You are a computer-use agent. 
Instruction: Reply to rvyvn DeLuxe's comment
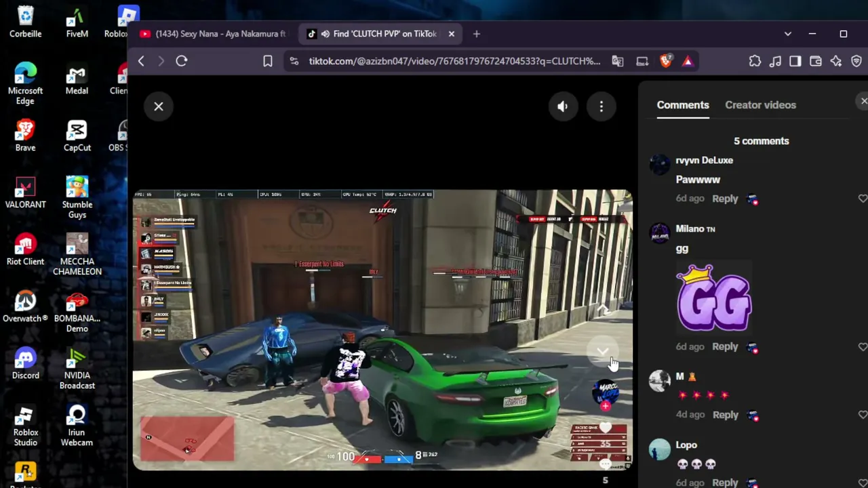(x=725, y=199)
